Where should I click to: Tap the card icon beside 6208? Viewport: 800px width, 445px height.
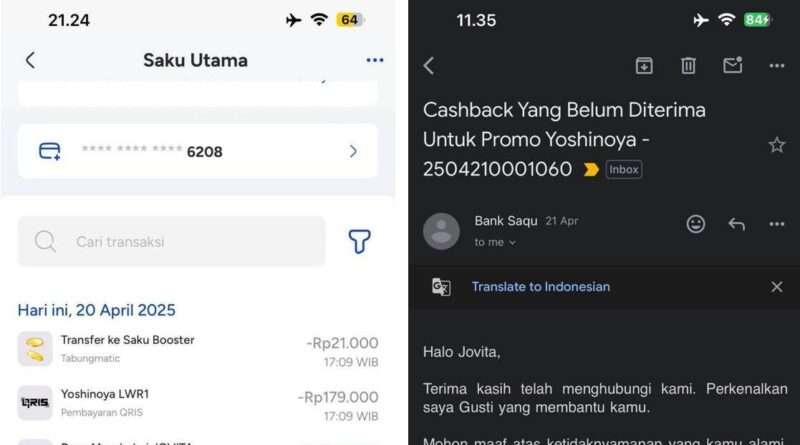click(50, 151)
